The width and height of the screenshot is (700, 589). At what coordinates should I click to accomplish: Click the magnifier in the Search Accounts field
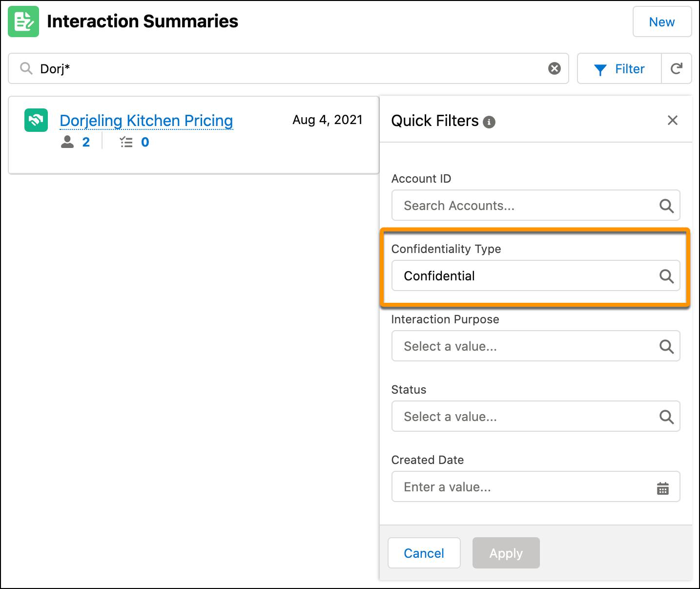667,206
